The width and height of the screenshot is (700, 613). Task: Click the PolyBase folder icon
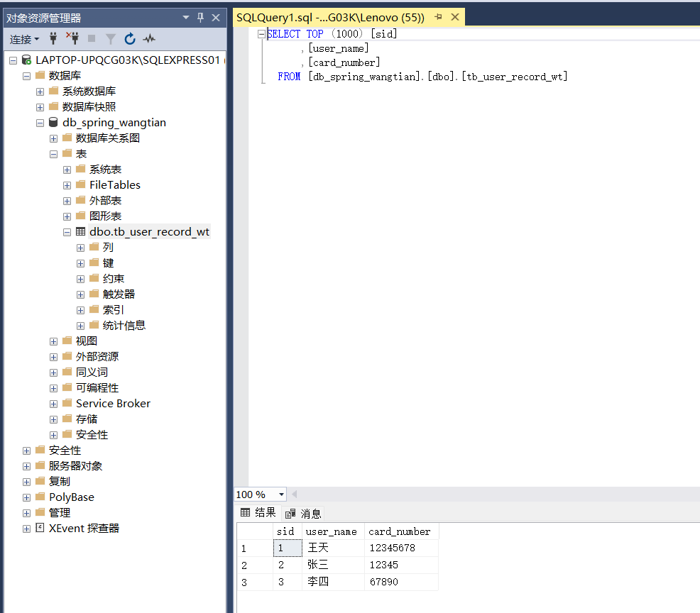40,497
